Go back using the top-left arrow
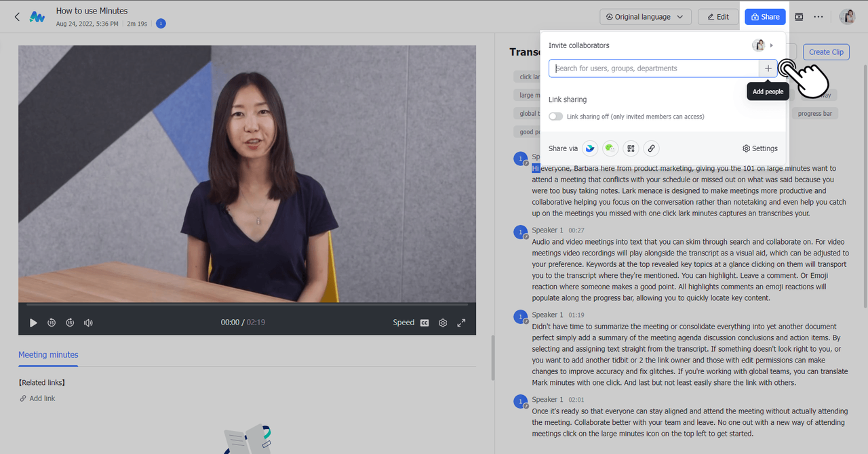 point(17,17)
